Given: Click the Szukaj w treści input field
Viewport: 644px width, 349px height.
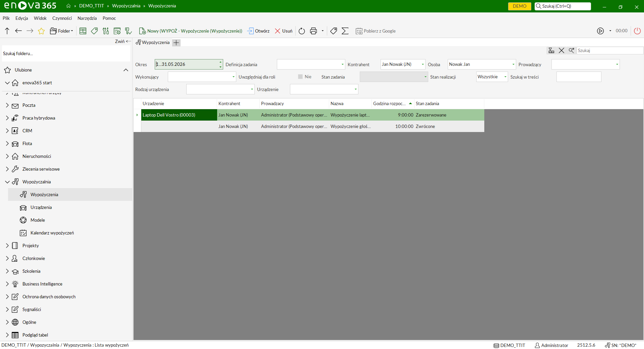Looking at the screenshot, I should tap(579, 77).
